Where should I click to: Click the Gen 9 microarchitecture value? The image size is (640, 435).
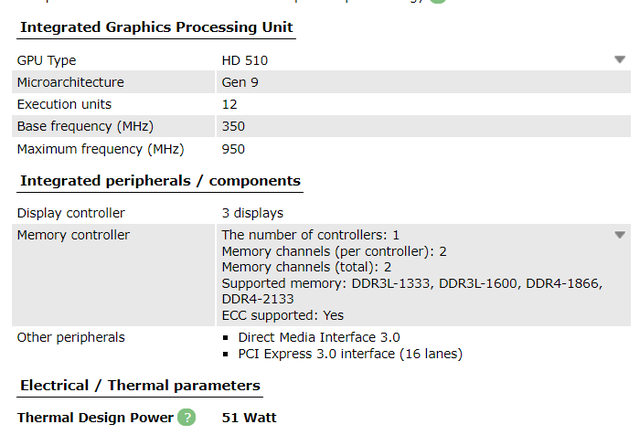tap(240, 82)
